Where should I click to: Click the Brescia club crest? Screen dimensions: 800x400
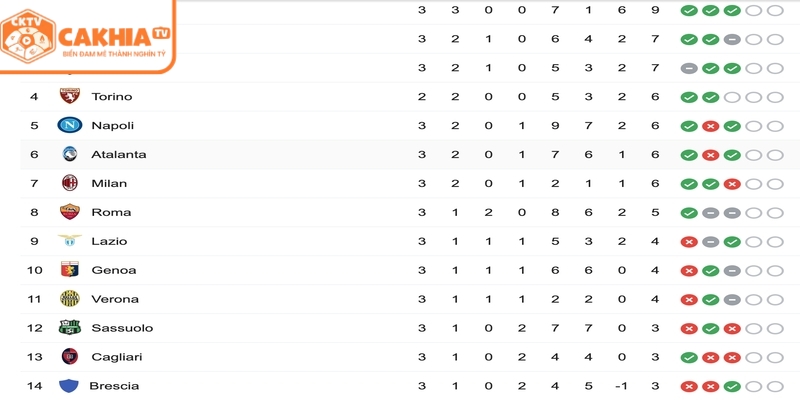(x=69, y=386)
